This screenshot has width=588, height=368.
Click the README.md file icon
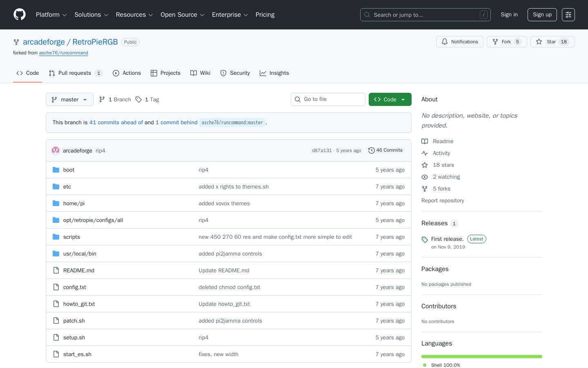(x=56, y=270)
